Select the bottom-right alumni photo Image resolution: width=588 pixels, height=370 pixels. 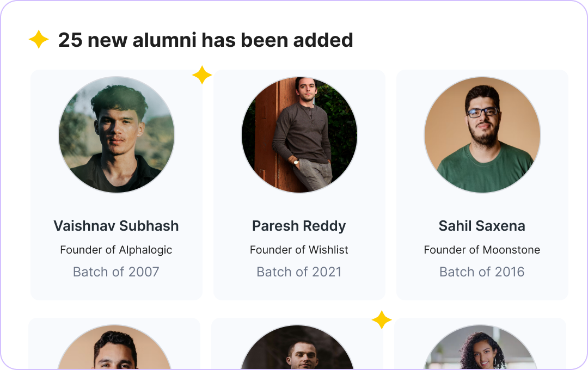[480, 349]
